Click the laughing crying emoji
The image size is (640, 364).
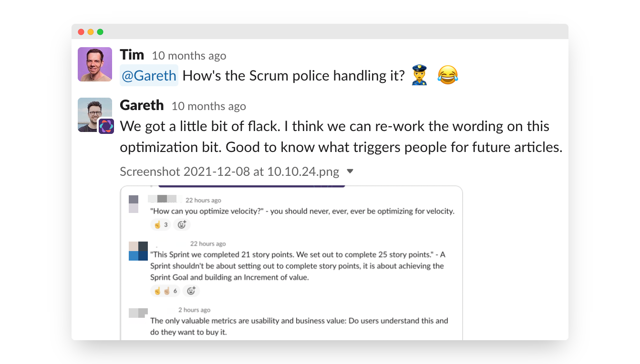click(447, 75)
